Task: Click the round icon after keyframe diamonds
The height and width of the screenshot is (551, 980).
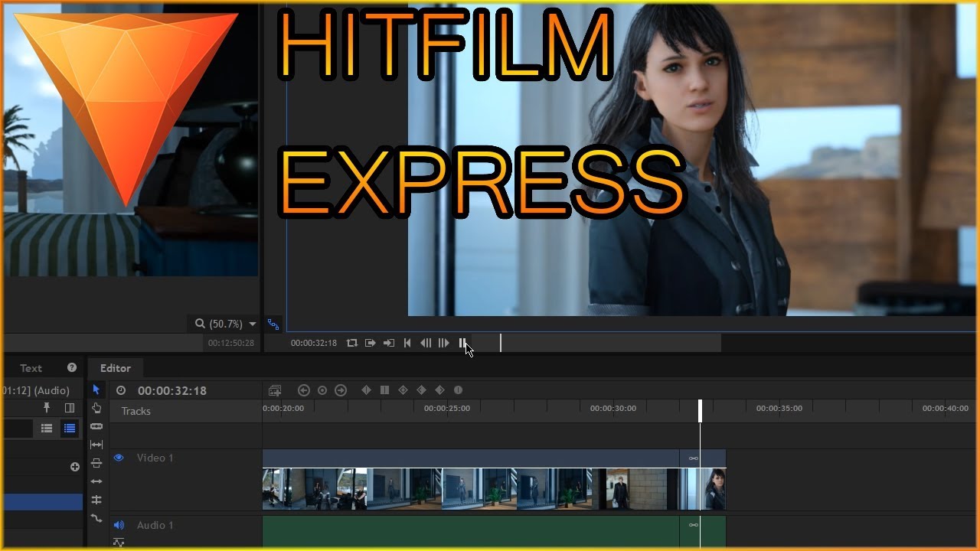Action: tap(458, 390)
